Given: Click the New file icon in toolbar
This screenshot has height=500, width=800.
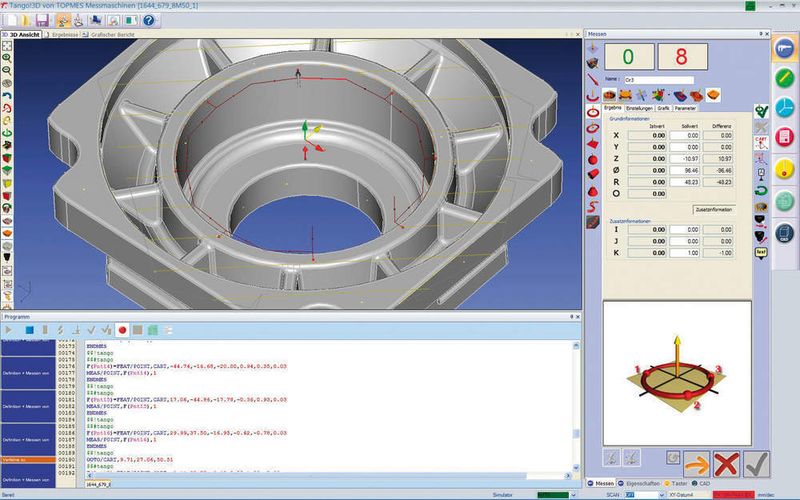Looking at the screenshot, I should tap(11, 20).
